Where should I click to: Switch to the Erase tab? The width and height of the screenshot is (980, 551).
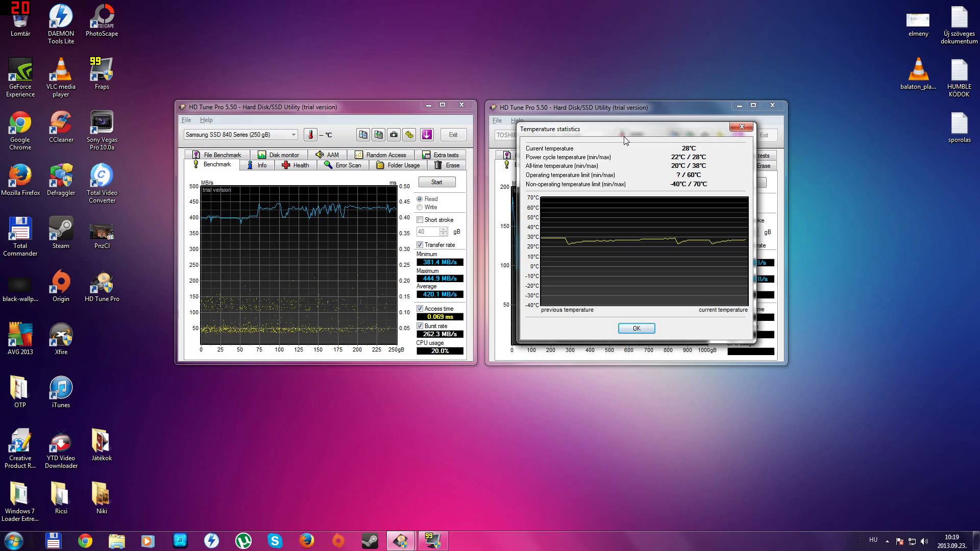(447, 165)
